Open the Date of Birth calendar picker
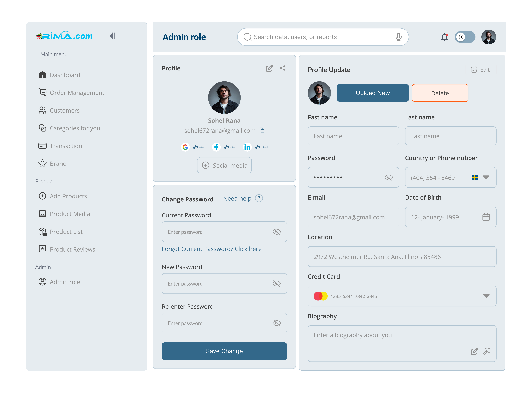The image size is (532, 393). 486,217
